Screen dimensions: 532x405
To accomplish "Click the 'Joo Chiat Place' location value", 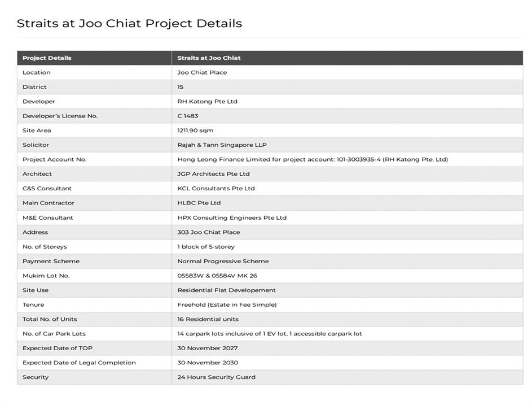I will (202, 72).
